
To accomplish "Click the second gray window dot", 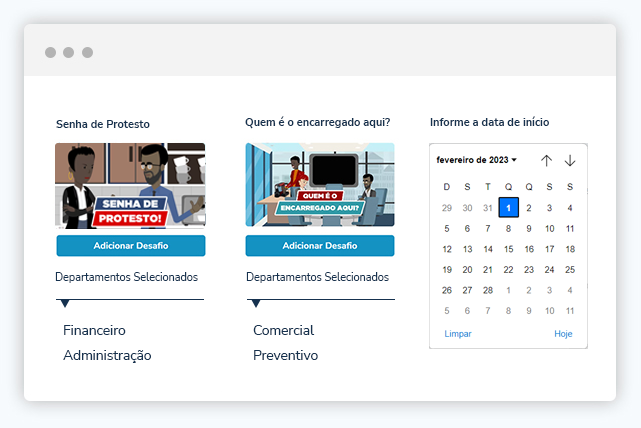I will tap(69, 52).
